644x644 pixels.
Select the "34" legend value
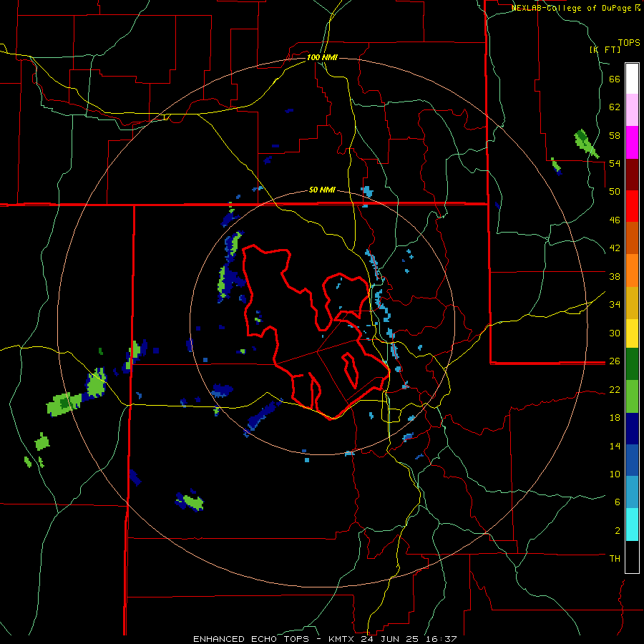[615, 305]
